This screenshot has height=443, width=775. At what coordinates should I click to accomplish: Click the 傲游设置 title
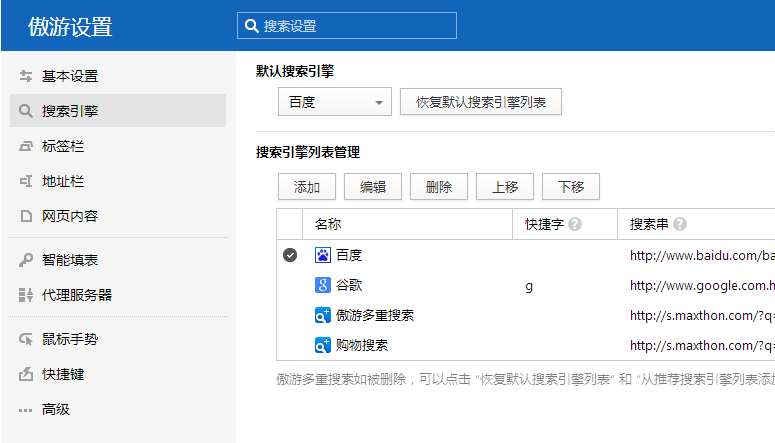pyautogui.click(x=70, y=26)
